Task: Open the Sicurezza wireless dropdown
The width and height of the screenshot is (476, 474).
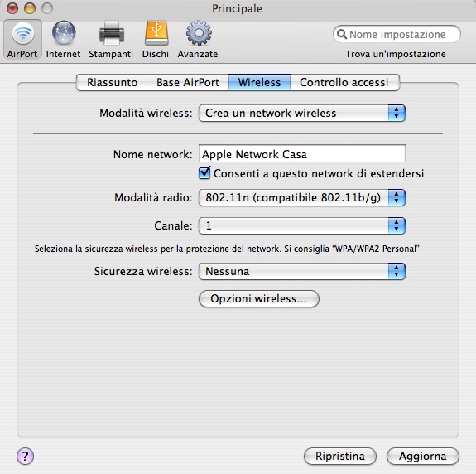Action: click(302, 271)
